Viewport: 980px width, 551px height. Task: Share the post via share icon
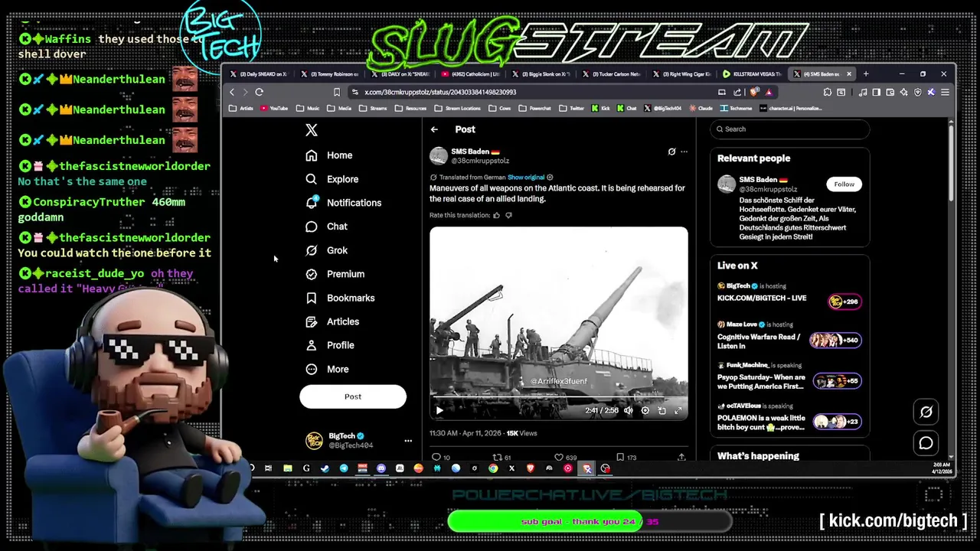pyautogui.click(x=681, y=457)
